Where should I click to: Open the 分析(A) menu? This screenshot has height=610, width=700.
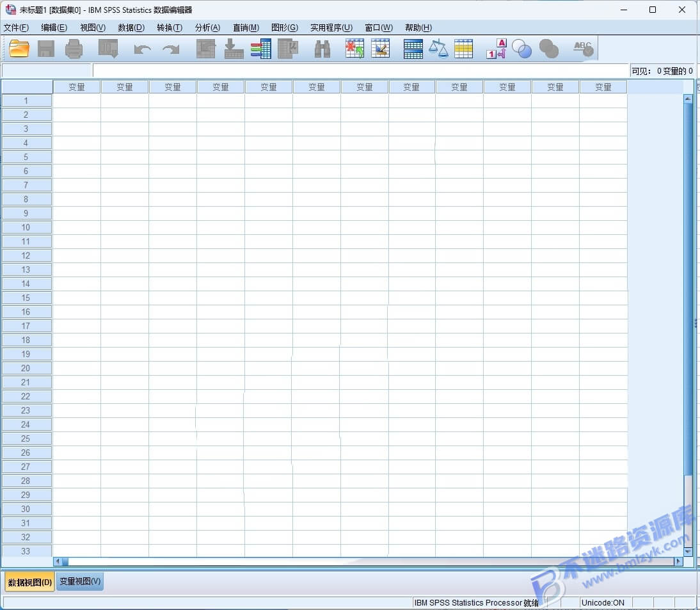[207, 28]
